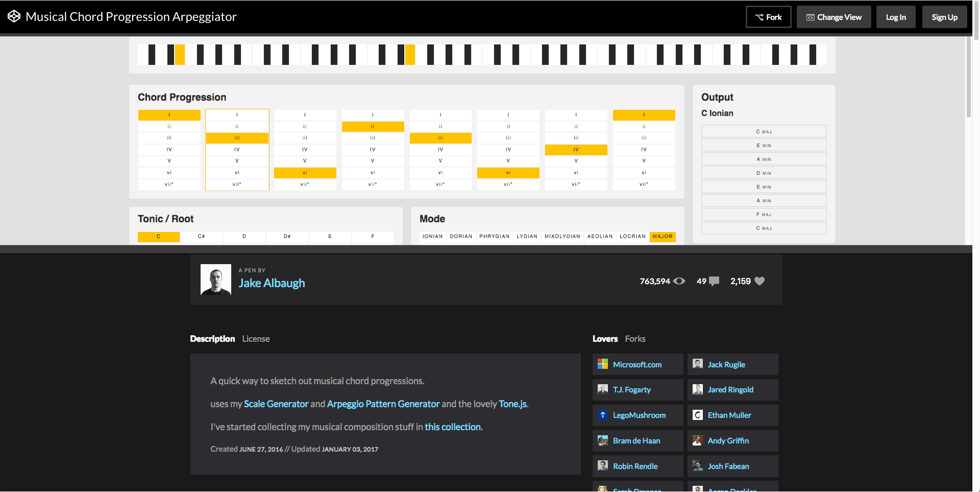Screen dimensions: 980x492
Task: Set first chord column to IV
Action: [x=169, y=150]
